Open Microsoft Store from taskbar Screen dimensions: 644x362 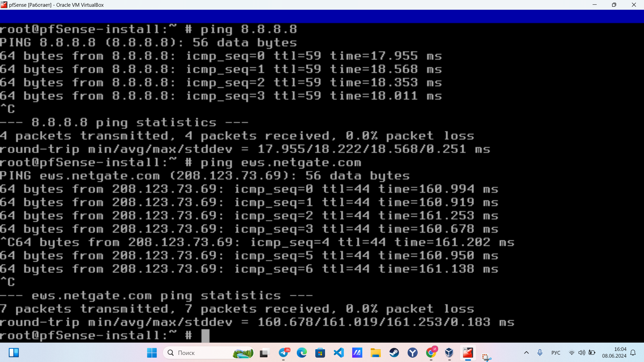point(320,353)
